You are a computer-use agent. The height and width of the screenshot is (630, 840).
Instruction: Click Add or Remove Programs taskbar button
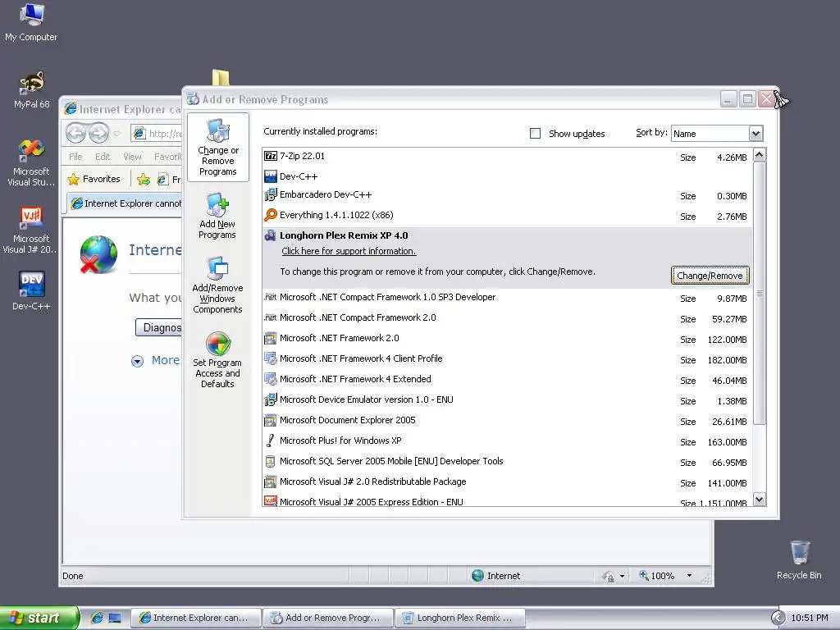(328, 618)
